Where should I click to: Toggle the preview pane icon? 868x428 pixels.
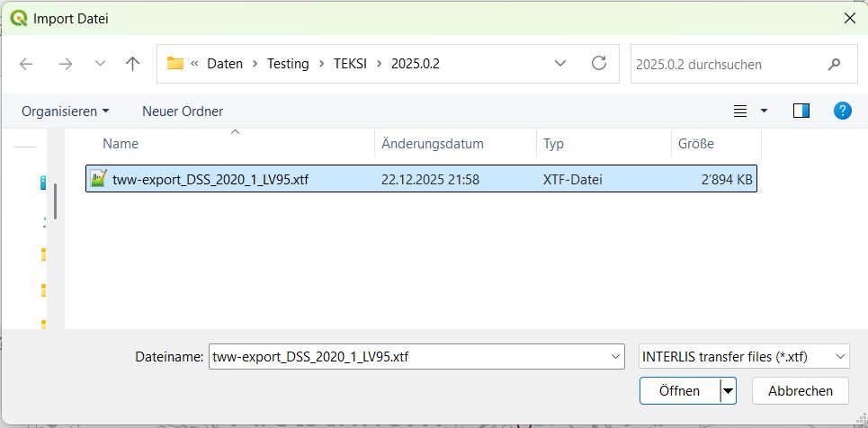point(801,111)
